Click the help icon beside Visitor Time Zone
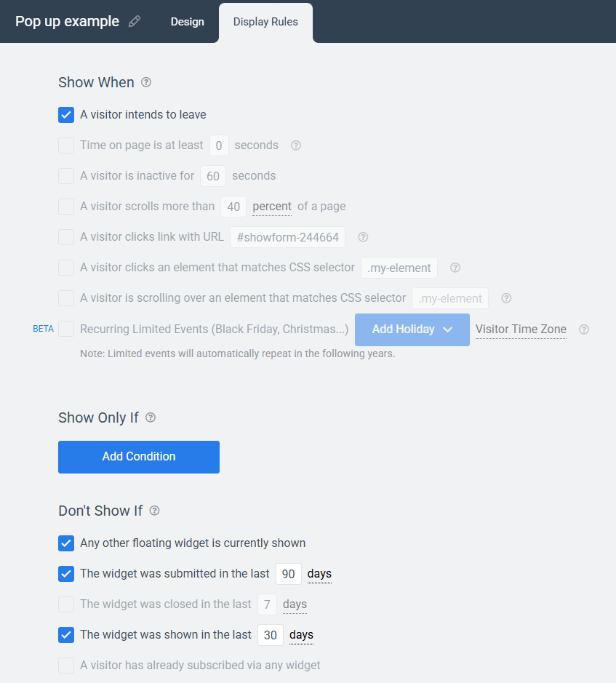 tap(583, 329)
